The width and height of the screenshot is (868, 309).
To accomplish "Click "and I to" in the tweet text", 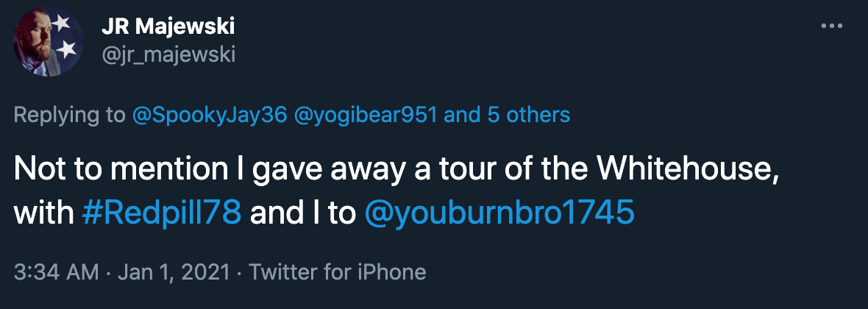I will click(x=303, y=213).
